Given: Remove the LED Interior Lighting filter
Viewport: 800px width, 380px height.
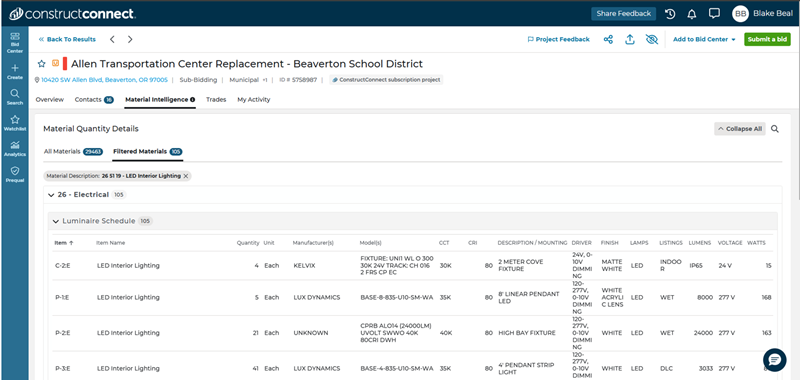Looking at the screenshot, I should [x=186, y=176].
